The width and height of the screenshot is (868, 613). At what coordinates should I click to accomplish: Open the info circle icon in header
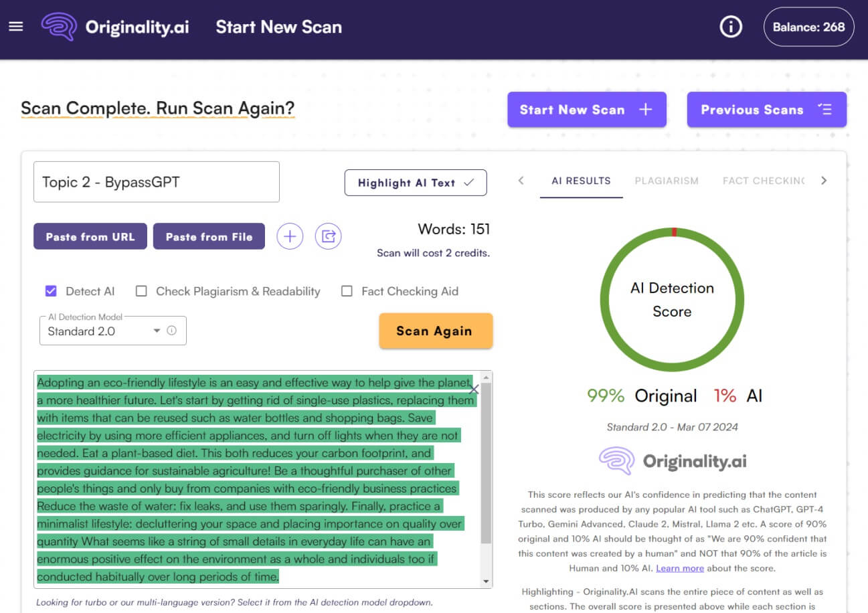[731, 27]
